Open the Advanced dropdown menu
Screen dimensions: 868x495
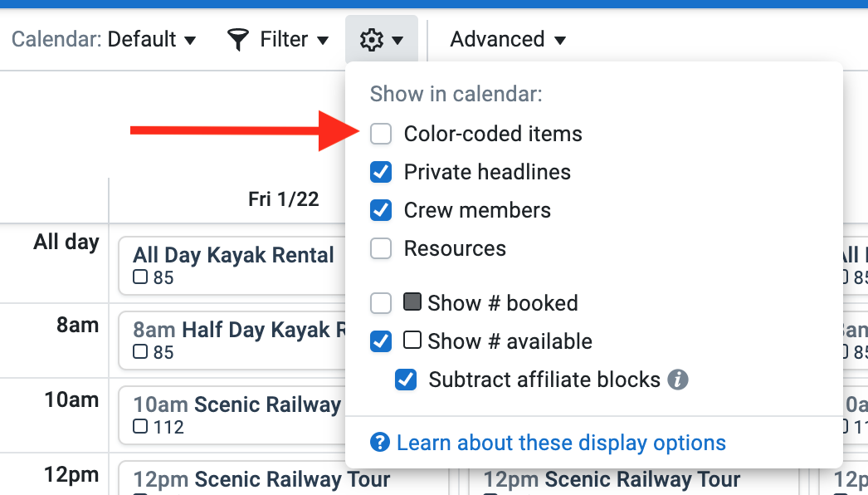click(508, 39)
